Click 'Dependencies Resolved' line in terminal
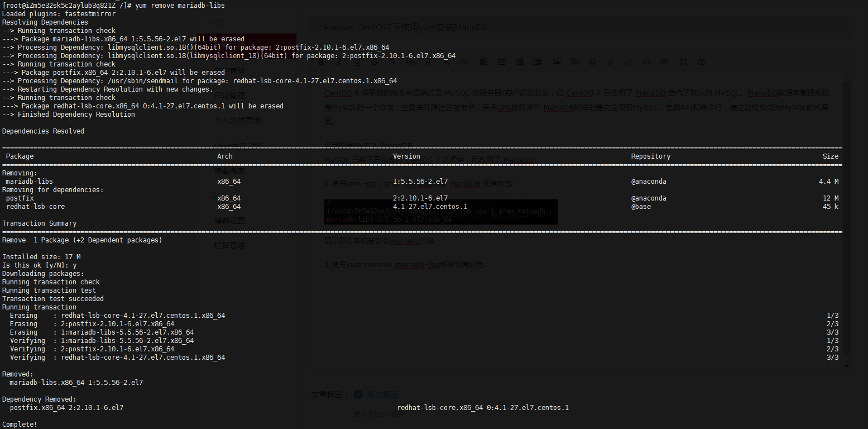The image size is (868, 429). click(43, 131)
